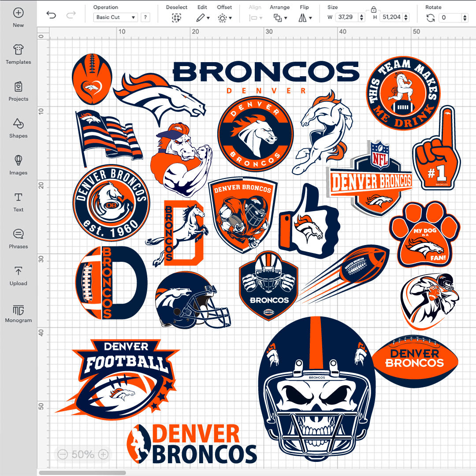Select the orange D with leaping horse
The image size is (476, 476).
177,234
